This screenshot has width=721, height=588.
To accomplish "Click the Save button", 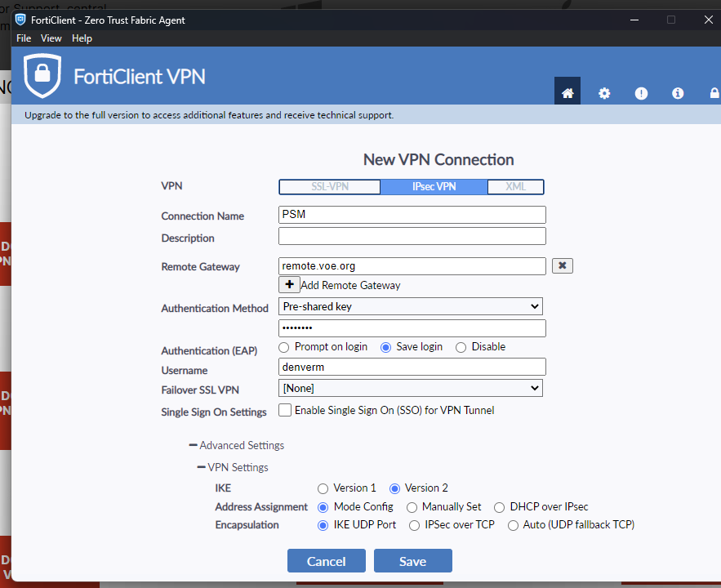I will pos(413,561).
